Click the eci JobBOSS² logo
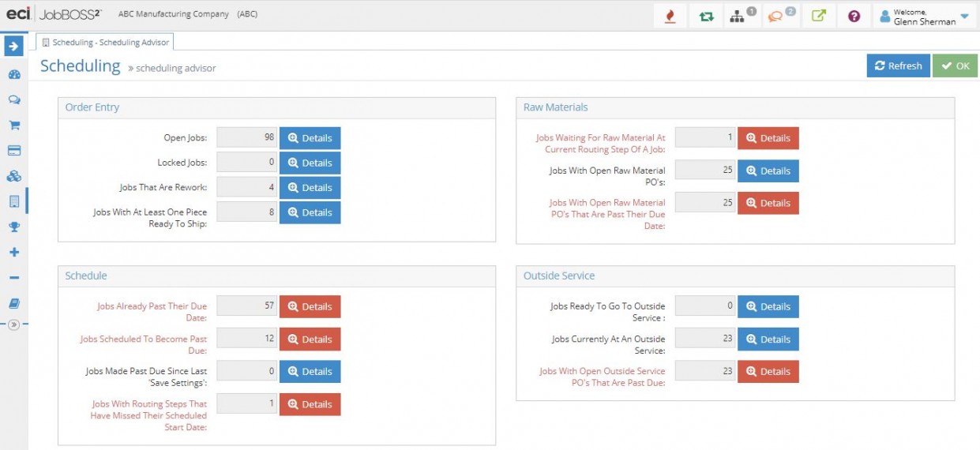This screenshot has width=980, height=450. click(53, 14)
